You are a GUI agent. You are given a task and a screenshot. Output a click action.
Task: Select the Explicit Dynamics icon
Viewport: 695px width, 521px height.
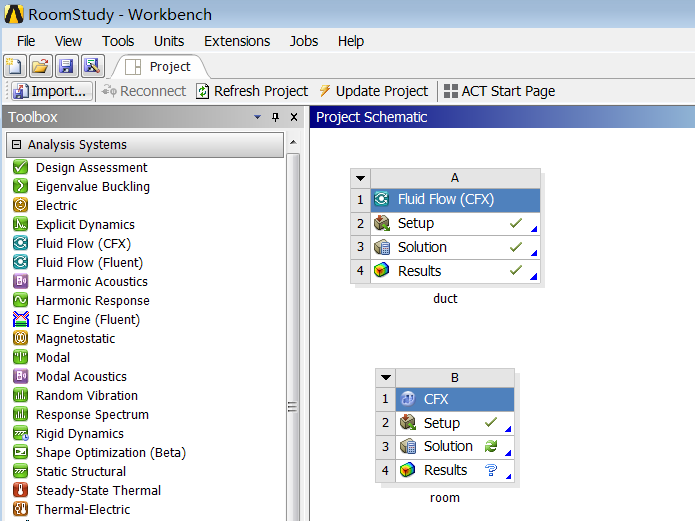(20, 224)
